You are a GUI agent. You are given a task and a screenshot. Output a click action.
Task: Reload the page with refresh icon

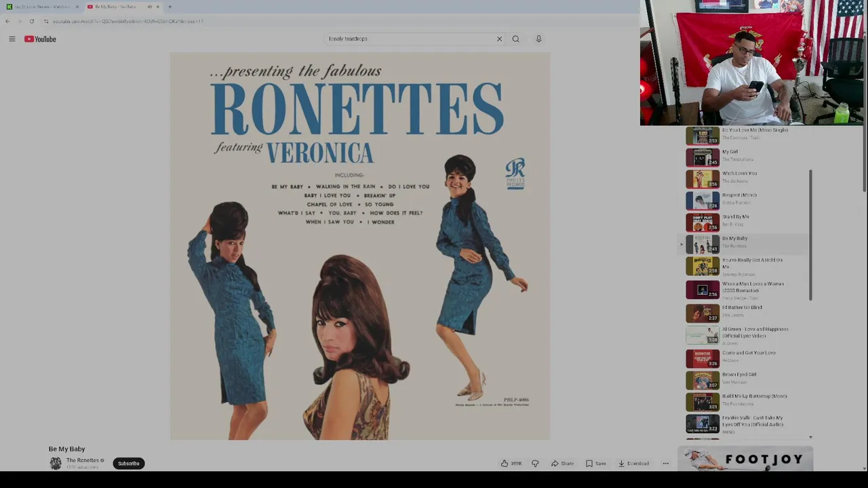tap(31, 21)
